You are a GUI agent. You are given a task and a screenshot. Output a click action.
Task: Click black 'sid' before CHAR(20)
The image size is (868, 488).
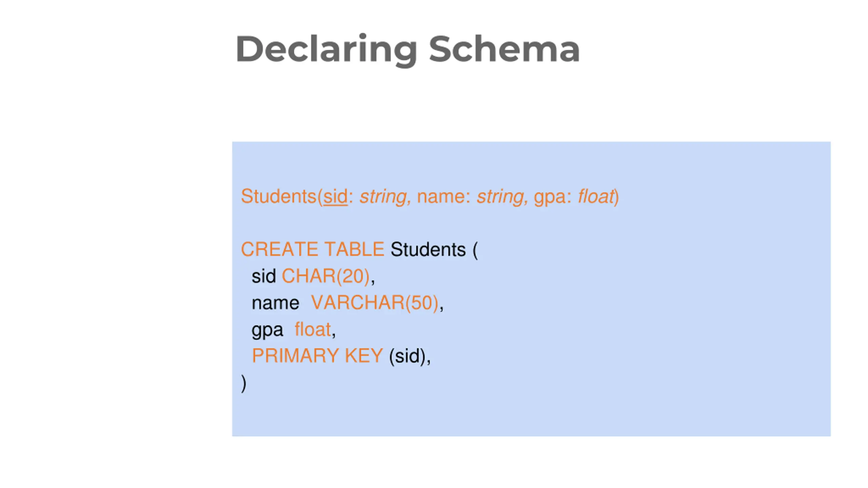[263, 276]
